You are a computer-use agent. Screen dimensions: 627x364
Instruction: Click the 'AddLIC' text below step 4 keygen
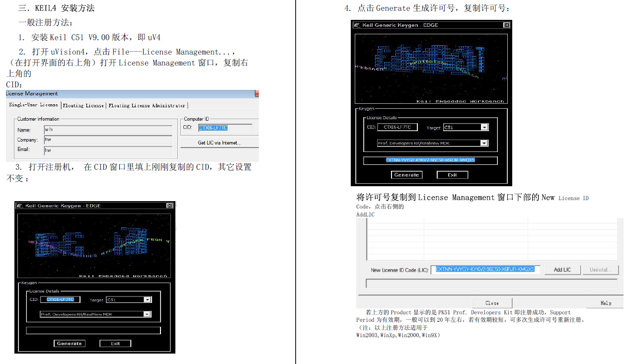365,215
